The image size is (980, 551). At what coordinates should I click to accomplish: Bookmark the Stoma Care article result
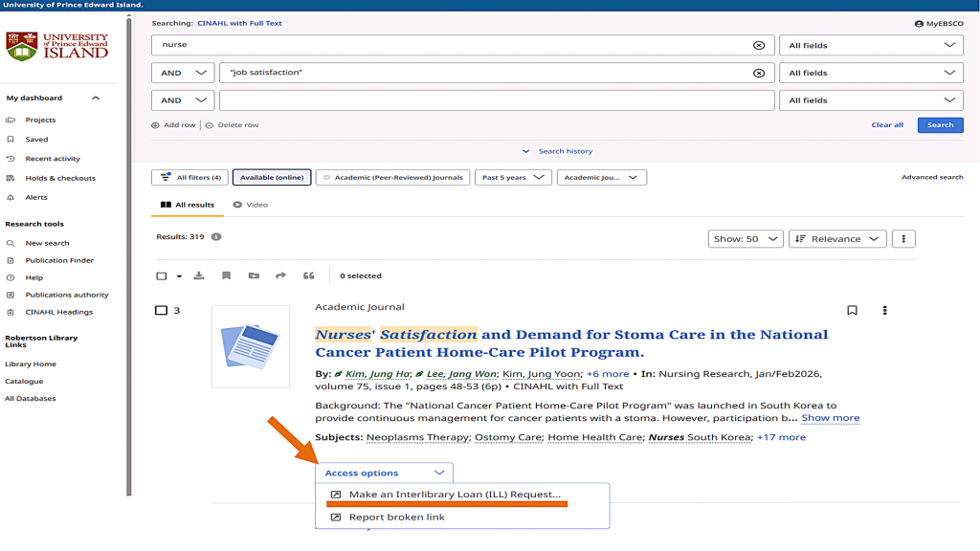(x=852, y=310)
